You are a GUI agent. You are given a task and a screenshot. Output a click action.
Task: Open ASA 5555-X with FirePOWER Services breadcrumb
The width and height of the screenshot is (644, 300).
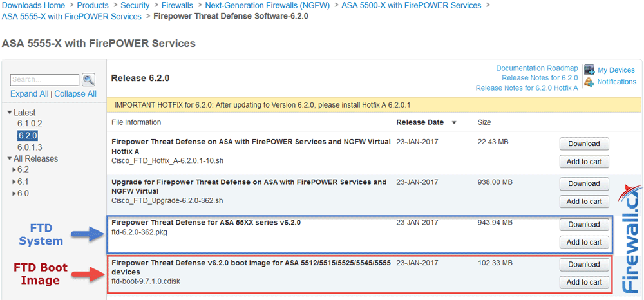tap(71, 16)
